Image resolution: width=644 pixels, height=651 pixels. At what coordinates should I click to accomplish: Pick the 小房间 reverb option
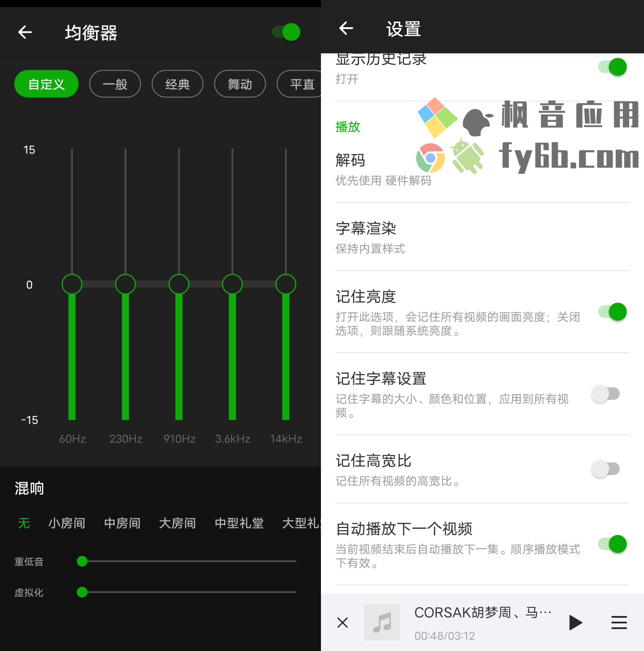[67, 523]
